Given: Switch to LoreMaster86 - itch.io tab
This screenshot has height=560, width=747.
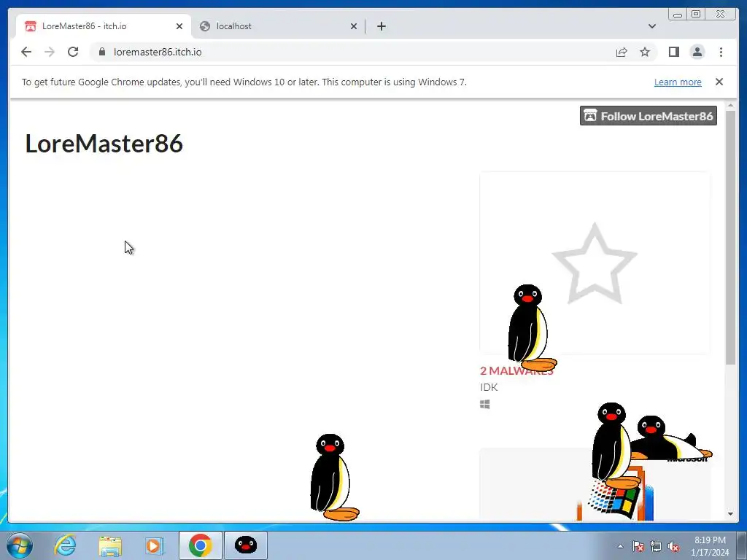Looking at the screenshot, I should click(104, 26).
